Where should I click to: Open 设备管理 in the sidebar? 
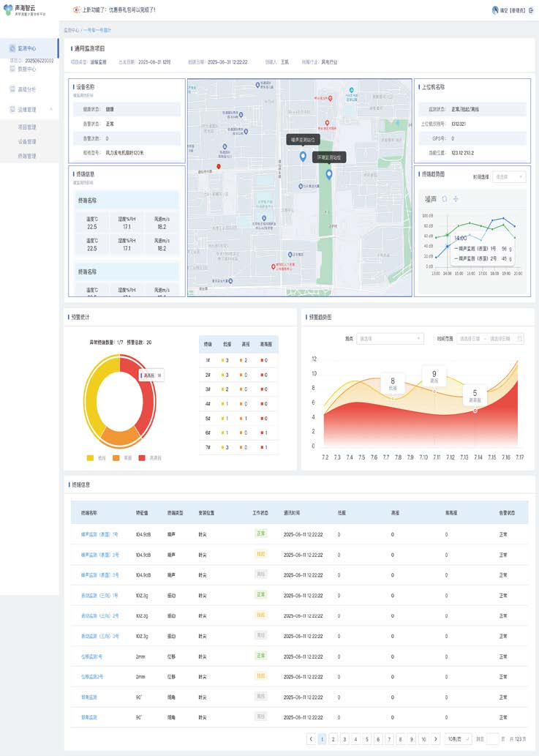click(27, 141)
